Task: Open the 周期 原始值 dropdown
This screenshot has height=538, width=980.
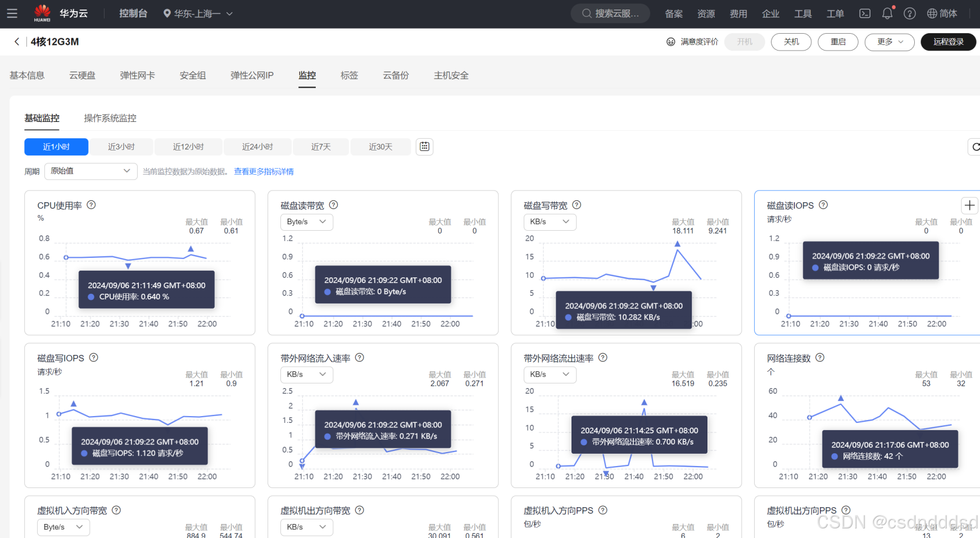Action: [91, 171]
